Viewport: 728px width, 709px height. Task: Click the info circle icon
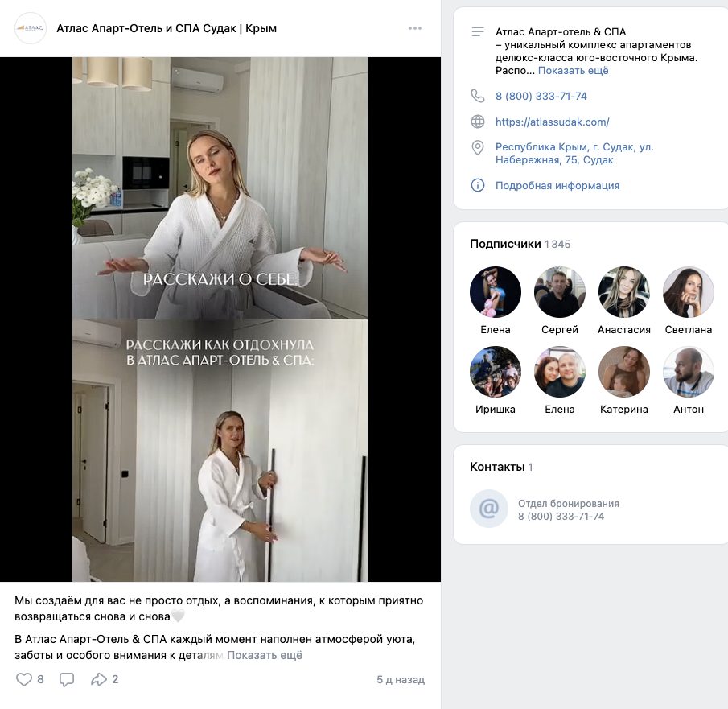tap(478, 185)
